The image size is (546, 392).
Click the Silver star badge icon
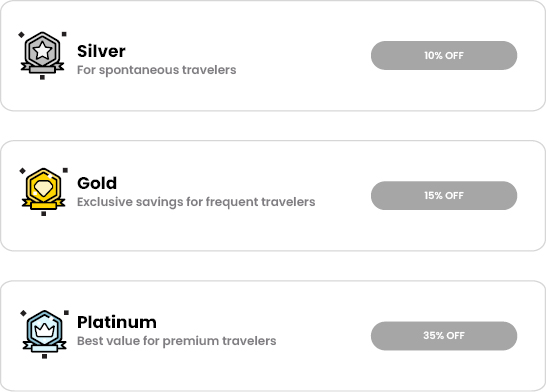coord(42,55)
